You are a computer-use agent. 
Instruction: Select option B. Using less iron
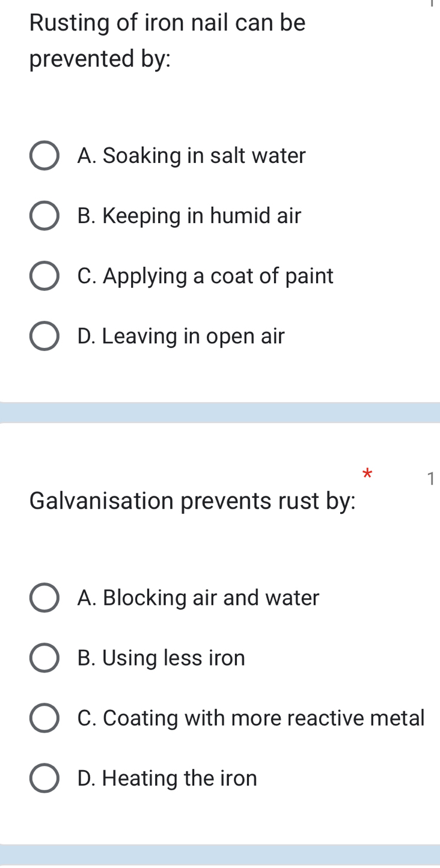tap(160, 657)
